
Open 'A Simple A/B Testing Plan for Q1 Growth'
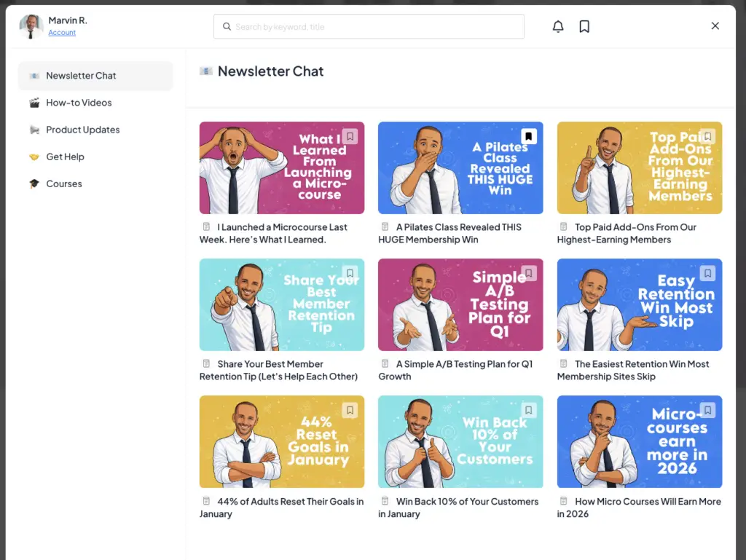(456, 371)
